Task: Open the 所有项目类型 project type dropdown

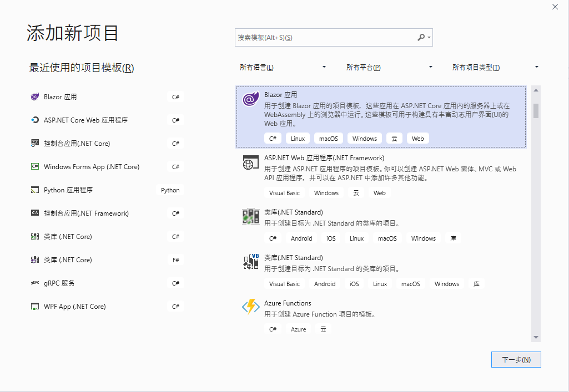Action: click(x=496, y=68)
